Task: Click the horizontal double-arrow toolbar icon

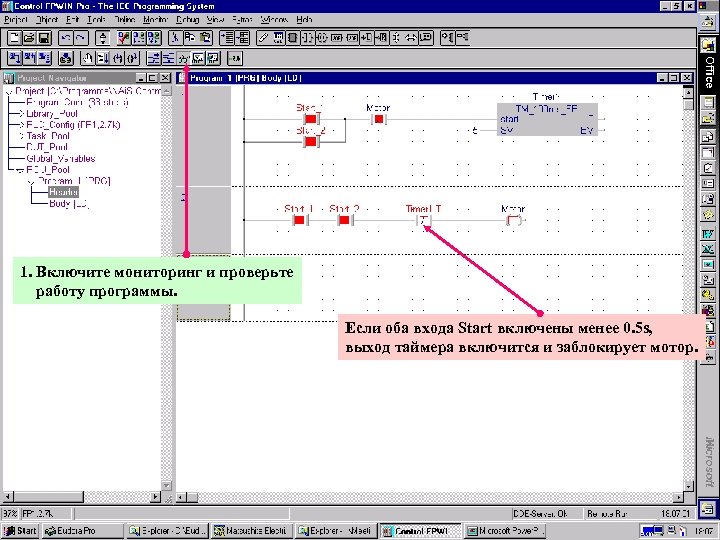Action: pos(411,38)
